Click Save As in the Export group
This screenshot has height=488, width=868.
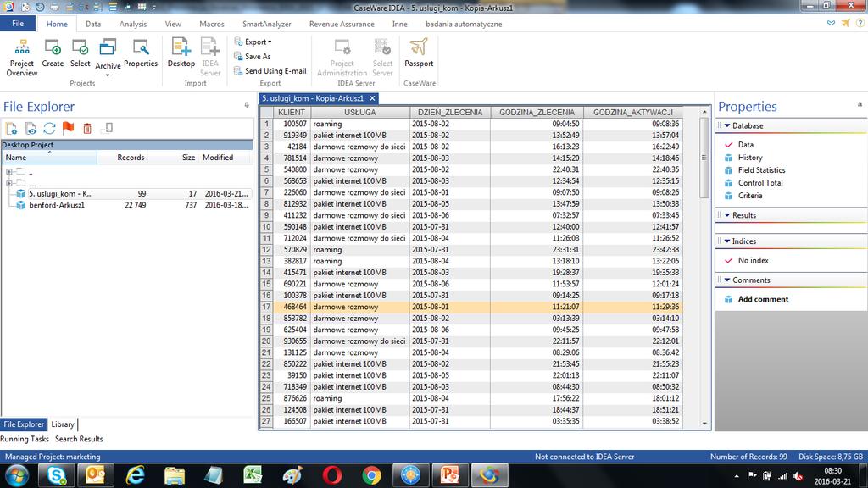click(x=253, y=57)
